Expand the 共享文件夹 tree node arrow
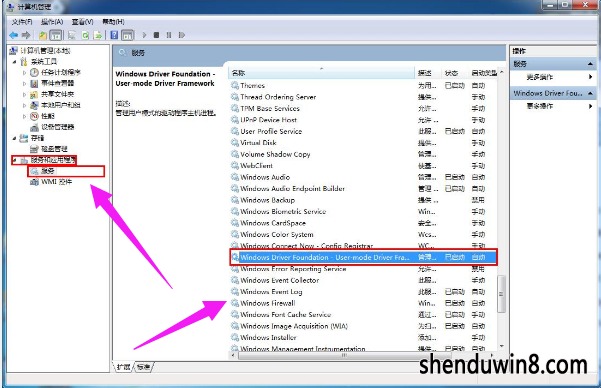 (x=24, y=94)
